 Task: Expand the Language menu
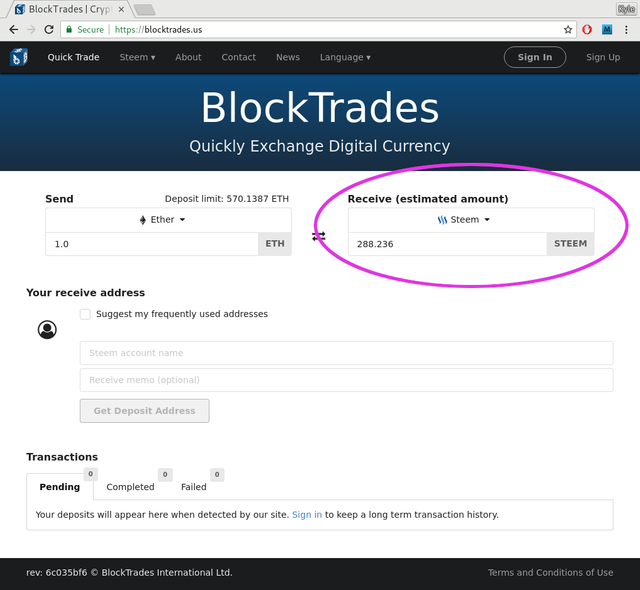(x=345, y=57)
